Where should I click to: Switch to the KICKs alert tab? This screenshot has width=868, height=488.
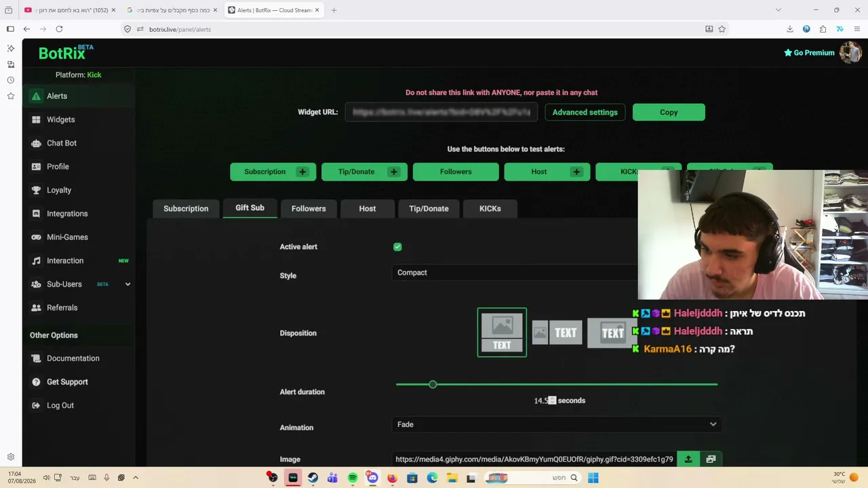coord(490,209)
